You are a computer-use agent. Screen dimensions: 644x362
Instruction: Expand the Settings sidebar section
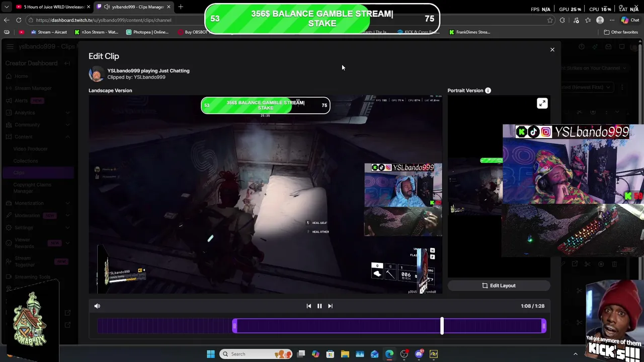(x=67, y=227)
